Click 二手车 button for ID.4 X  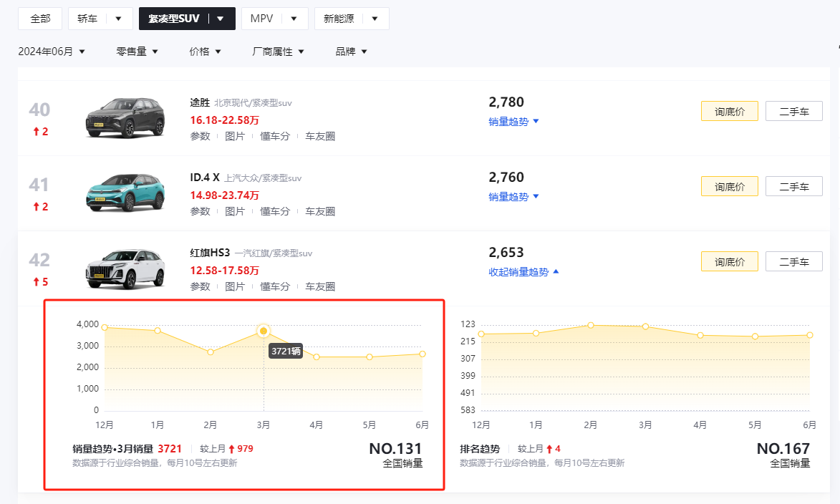[793, 187]
